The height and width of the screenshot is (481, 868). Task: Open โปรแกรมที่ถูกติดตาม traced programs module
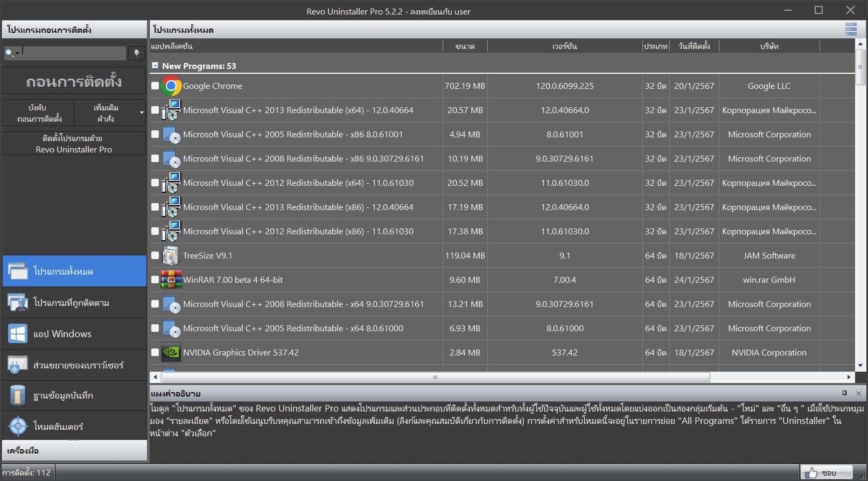74,302
